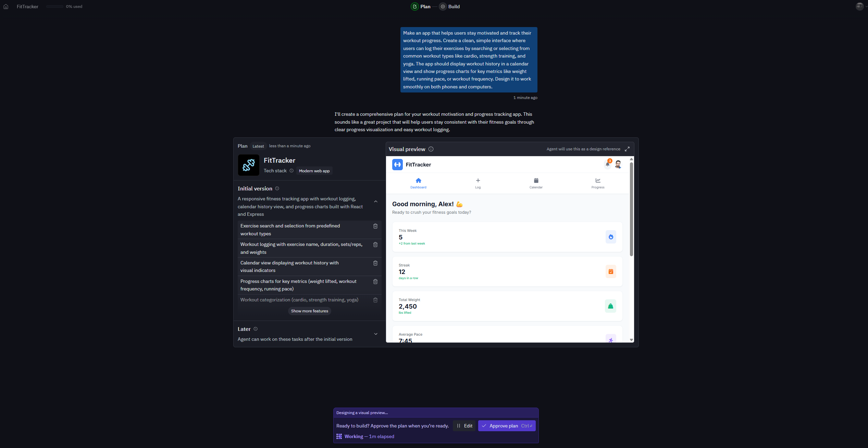Delete the exercise search feature item
Screen dimensions: 868x448
(375, 226)
